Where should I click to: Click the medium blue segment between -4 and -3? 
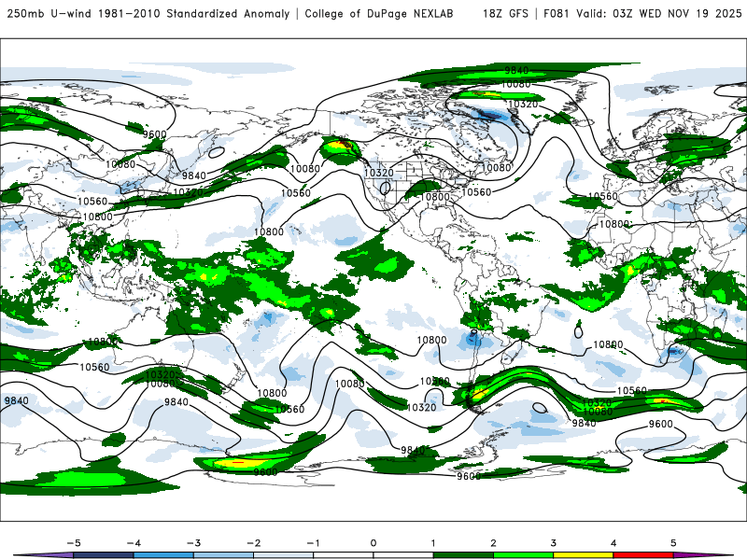pyautogui.click(x=163, y=555)
